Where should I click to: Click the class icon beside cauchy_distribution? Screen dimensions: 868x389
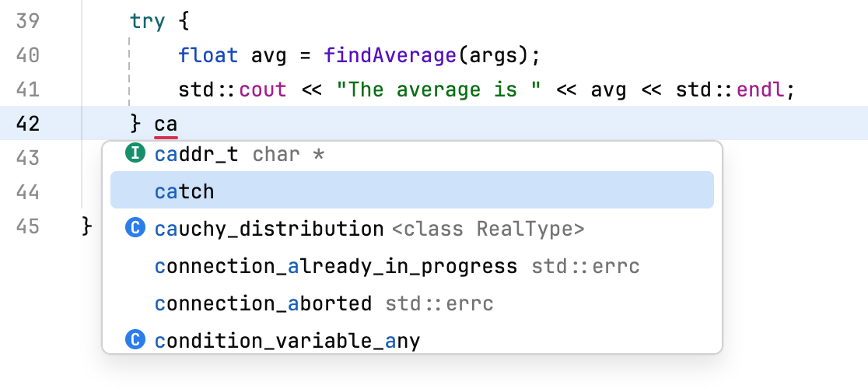136,229
